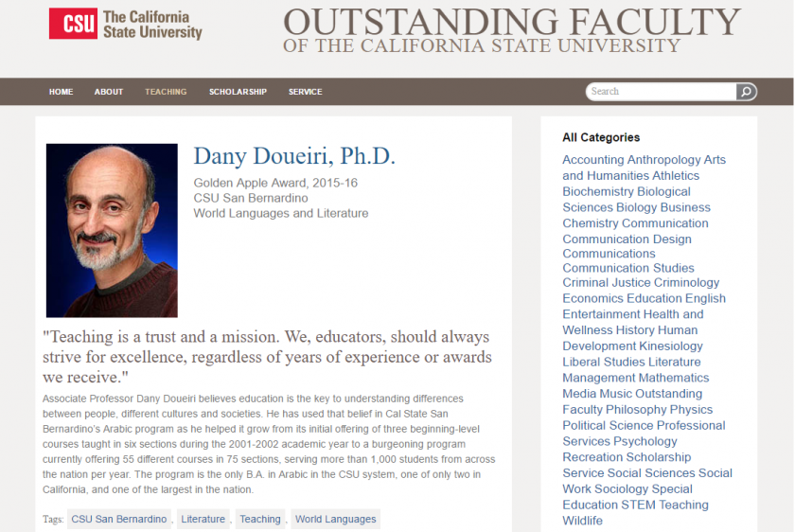Click into the Search input field
This screenshot has width=795, height=532.
click(x=661, y=92)
